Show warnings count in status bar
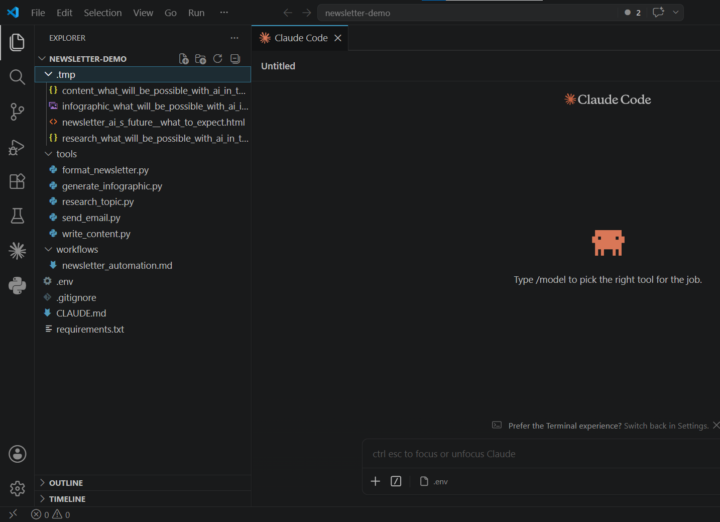The width and height of the screenshot is (720, 522). (62, 515)
